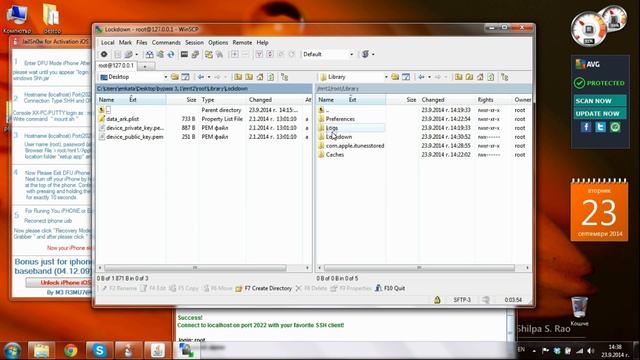Screen dimensions: 640x360
Task: Click the local panel Filter icon
Action: (x=185, y=77)
